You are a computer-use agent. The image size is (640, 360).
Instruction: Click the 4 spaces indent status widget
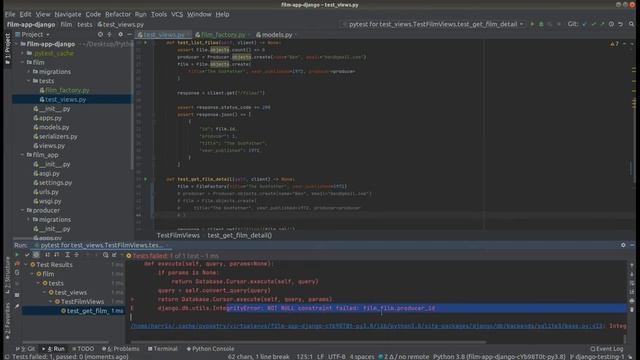tap(362, 357)
